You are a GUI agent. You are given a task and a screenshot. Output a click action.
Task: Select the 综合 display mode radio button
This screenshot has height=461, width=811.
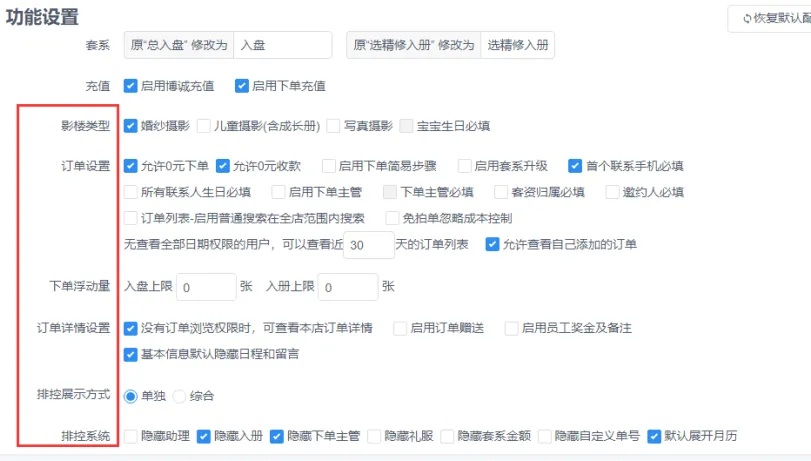pos(180,396)
